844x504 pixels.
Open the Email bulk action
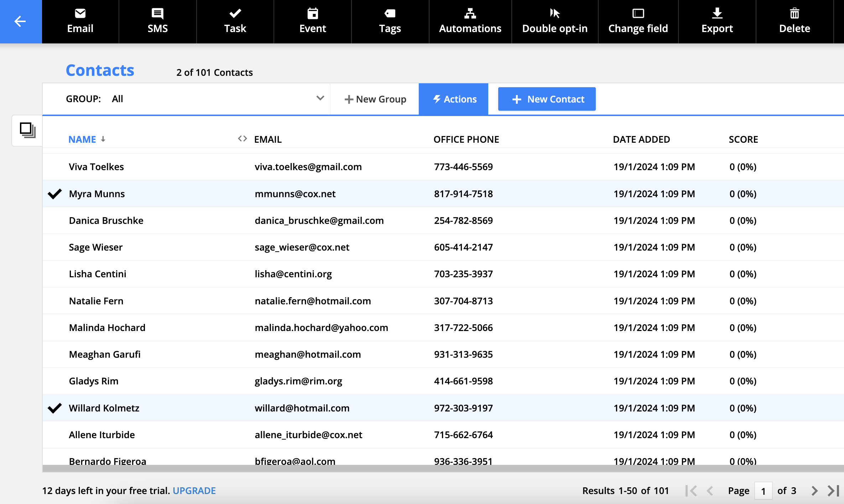pos(80,21)
